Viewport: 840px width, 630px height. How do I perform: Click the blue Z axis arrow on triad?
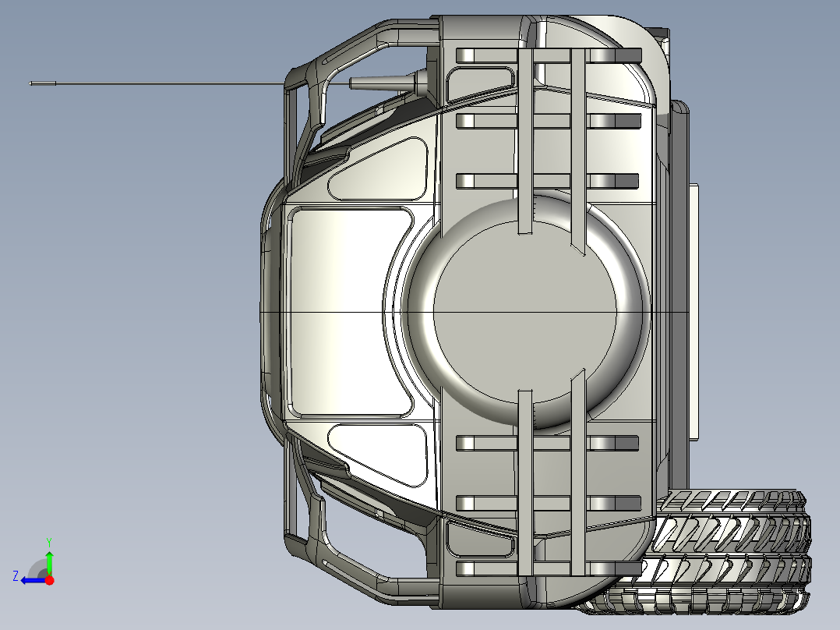[x=32, y=581]
